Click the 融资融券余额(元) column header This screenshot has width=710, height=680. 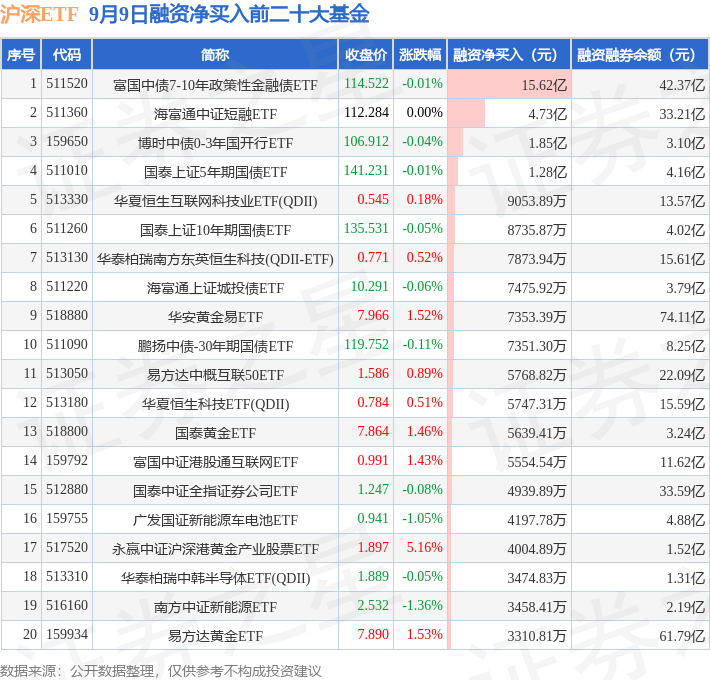640,55
